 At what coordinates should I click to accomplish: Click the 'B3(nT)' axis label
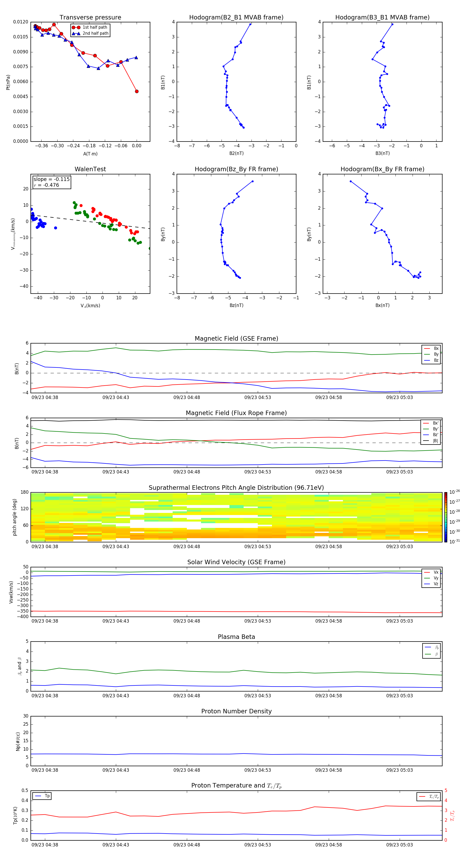pos(382,153)
